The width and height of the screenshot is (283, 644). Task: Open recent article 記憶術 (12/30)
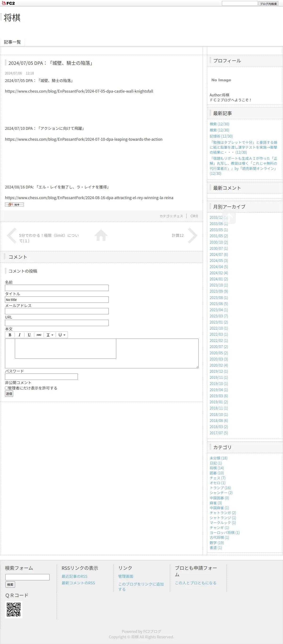point(221,136)
